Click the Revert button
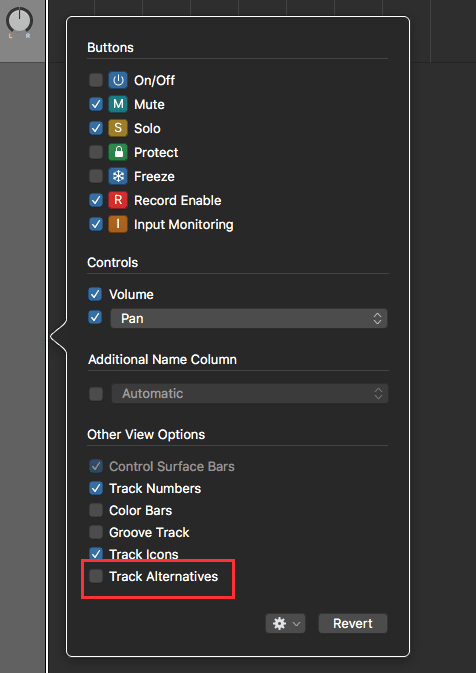476x673 pixels. tap(353, 623)
